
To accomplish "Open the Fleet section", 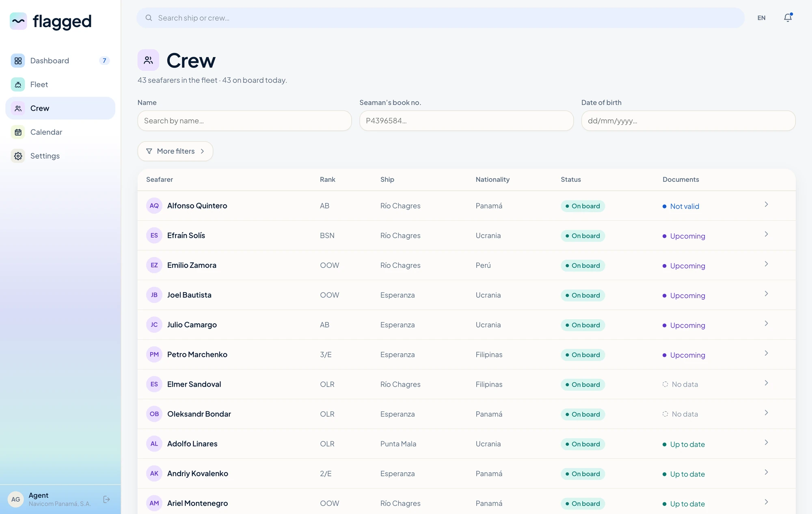I will [60, 84].
